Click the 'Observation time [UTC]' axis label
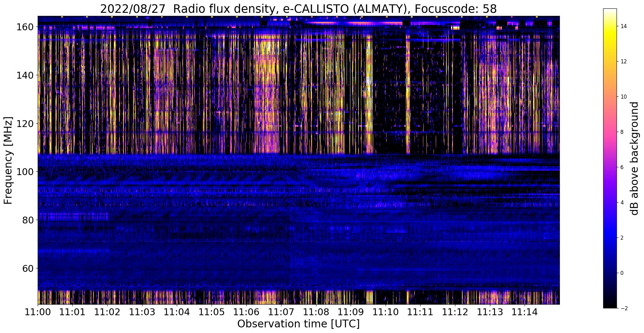The height and width of the screenshot is (333, 644). point(298,324)
